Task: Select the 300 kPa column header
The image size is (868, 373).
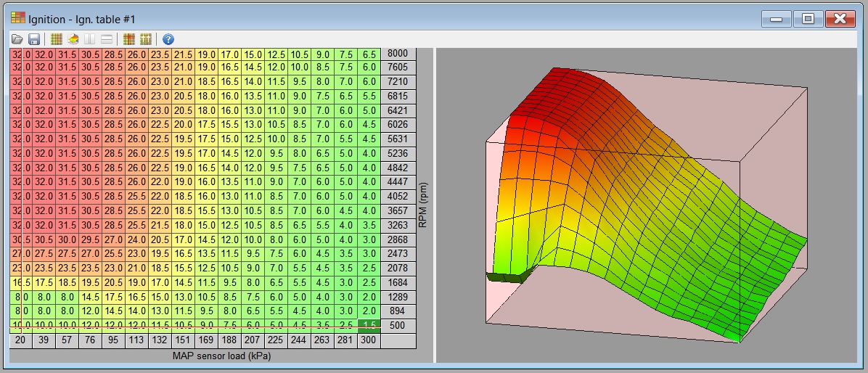Action: pyautogui.click(x=369, y=340)
